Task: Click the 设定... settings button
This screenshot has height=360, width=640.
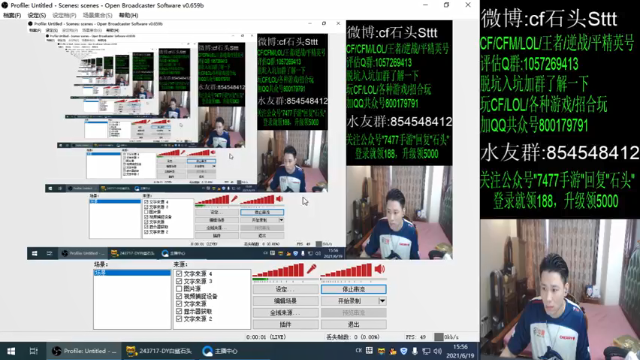Action: [285, 289]
